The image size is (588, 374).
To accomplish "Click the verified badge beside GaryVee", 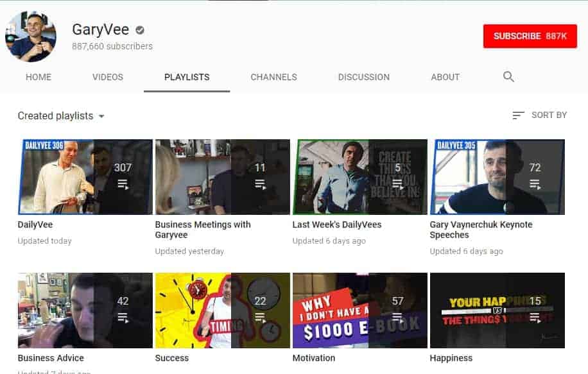I will coord(140,30).
